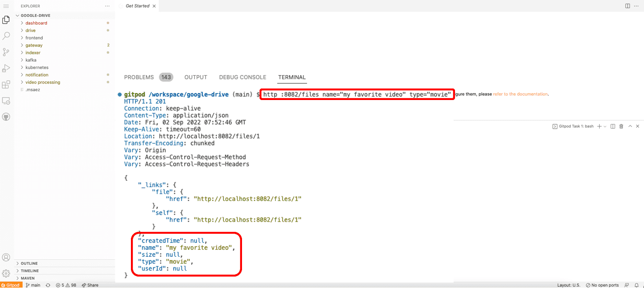
Task: Open editor more actions ellipsis
Action: (637, 6)
